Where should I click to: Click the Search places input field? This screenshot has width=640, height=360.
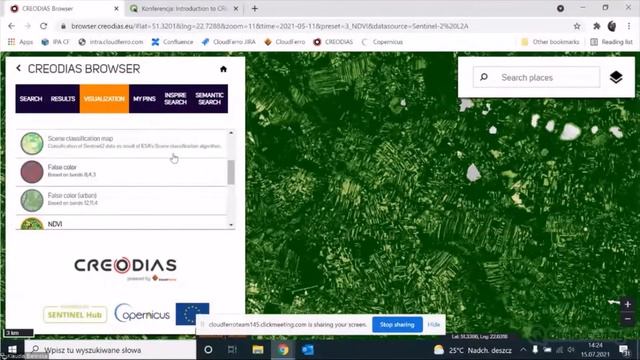pyautogui.click(x=536, y=77)
